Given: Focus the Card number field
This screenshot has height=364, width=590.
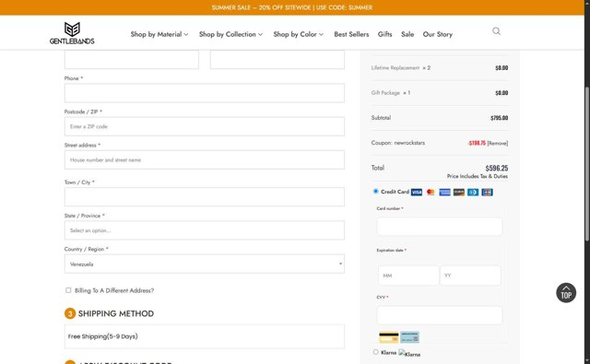Looking at the screenshot, I should pos(440,227).
